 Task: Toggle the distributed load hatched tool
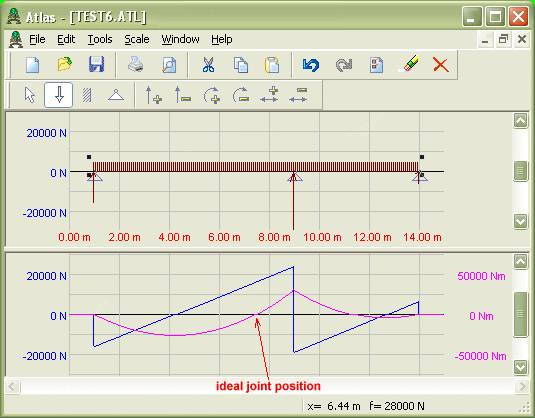[87, 95]
